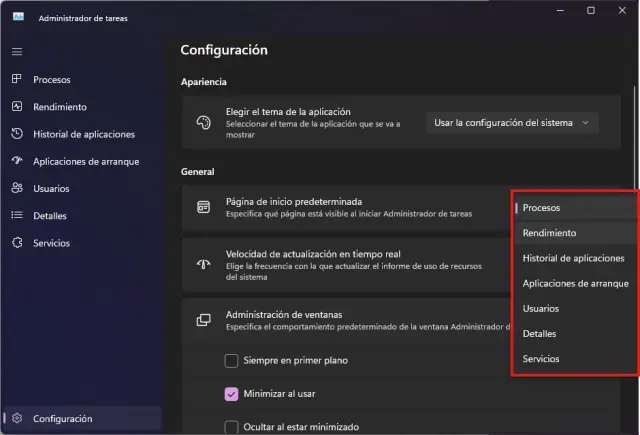The width and height of the screenshot is (640, 435).
Task: Click the Detalles list icon in the sidebar
Action: (x=16, y=215)
